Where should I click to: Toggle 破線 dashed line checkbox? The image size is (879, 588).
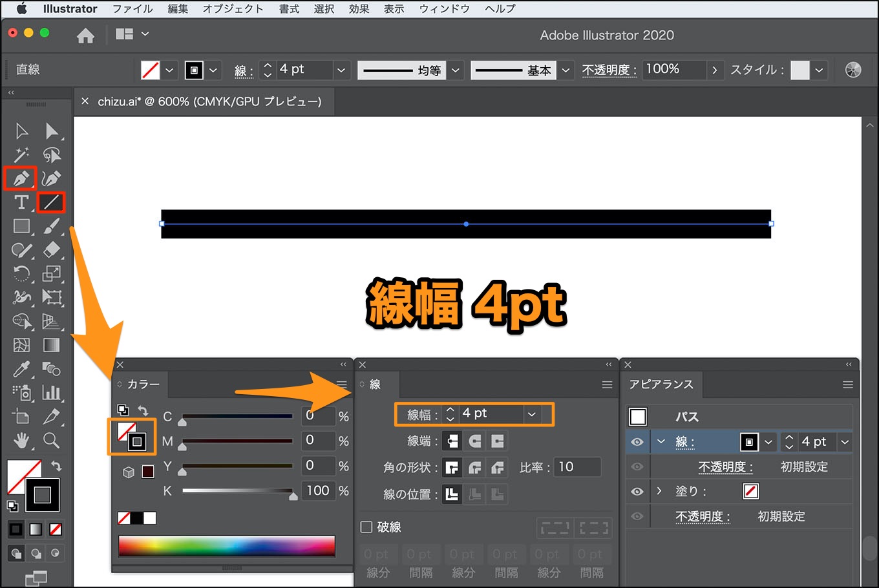coord(366,527)
